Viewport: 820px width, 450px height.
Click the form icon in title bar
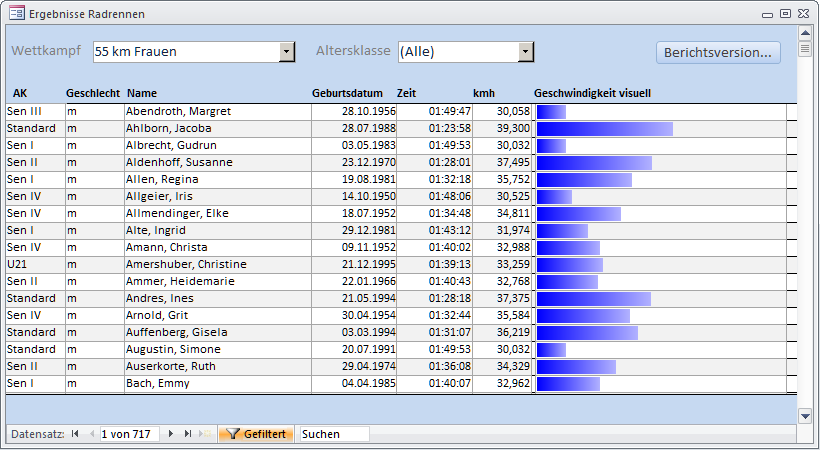click(x=16, y=13)
